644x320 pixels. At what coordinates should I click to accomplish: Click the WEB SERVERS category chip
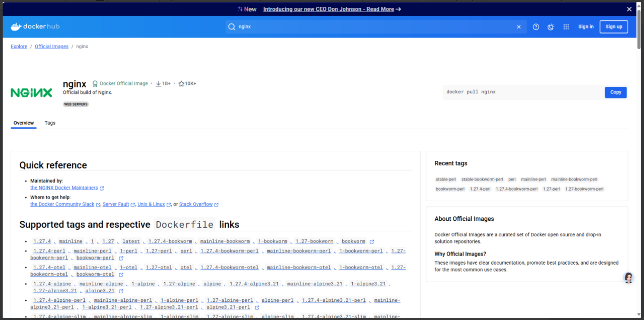(76, 104)
